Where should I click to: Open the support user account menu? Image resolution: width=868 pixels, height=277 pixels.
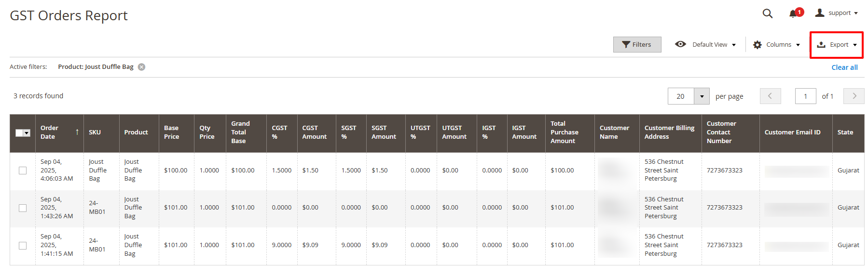click(837, 13)
